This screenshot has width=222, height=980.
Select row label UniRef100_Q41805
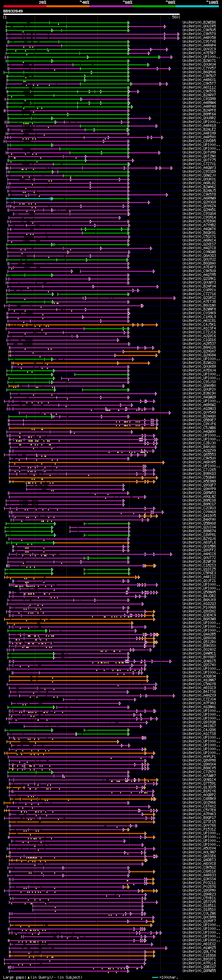point(199,516)
